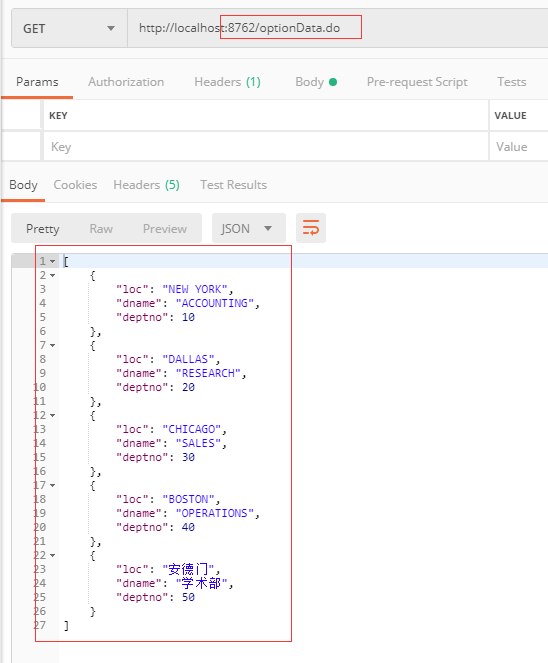
Task: Click the "安德门" loc value
Action: coord(189,569)
